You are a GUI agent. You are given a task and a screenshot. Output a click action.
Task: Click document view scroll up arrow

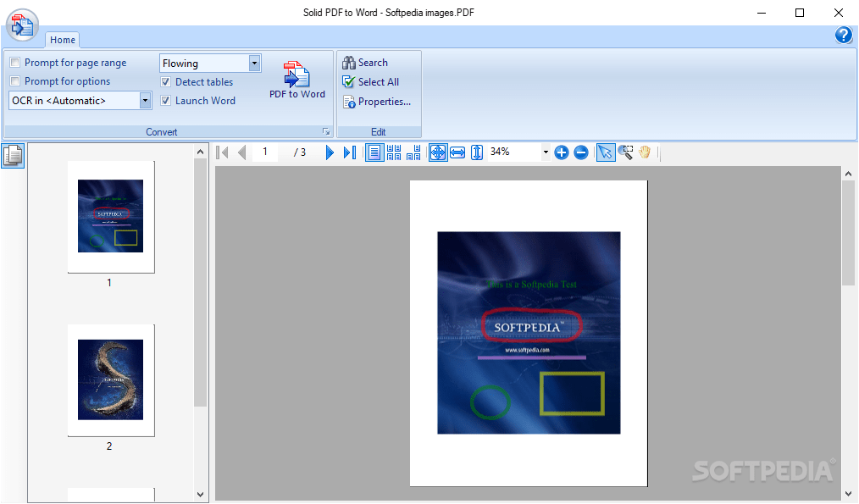(849, 174)
